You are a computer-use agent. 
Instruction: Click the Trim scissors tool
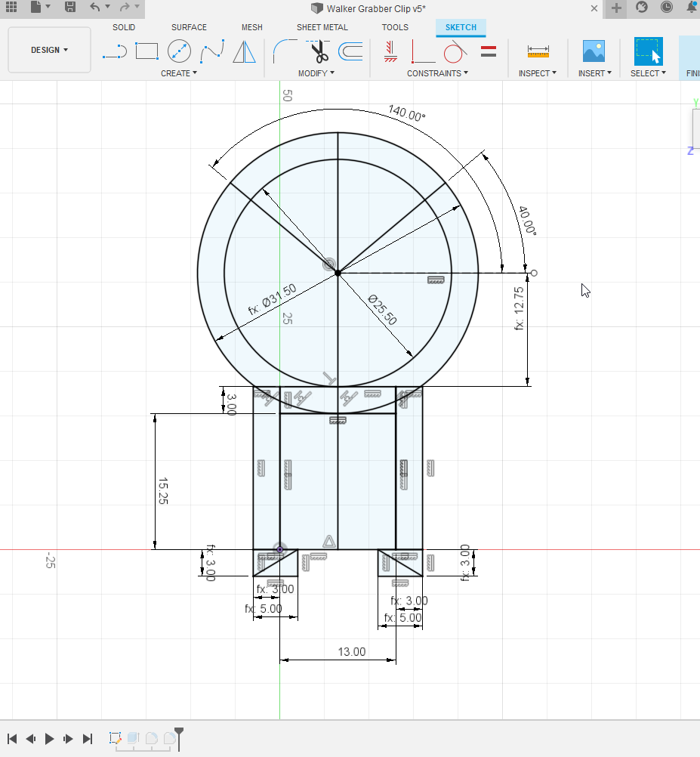coord(319,51)
